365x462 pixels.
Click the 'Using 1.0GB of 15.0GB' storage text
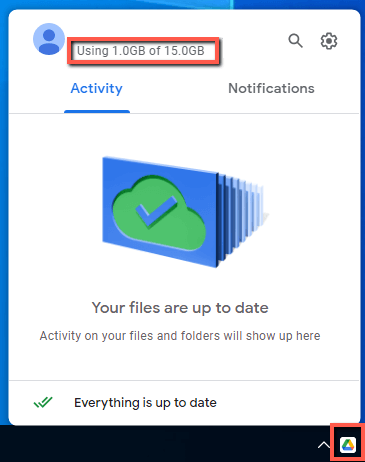(141, 51)
